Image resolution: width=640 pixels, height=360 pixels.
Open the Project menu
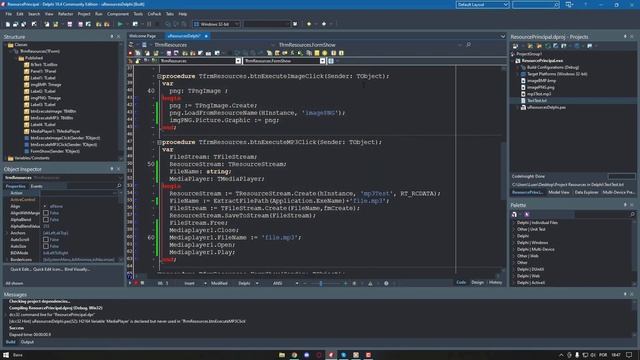point(84,14)
